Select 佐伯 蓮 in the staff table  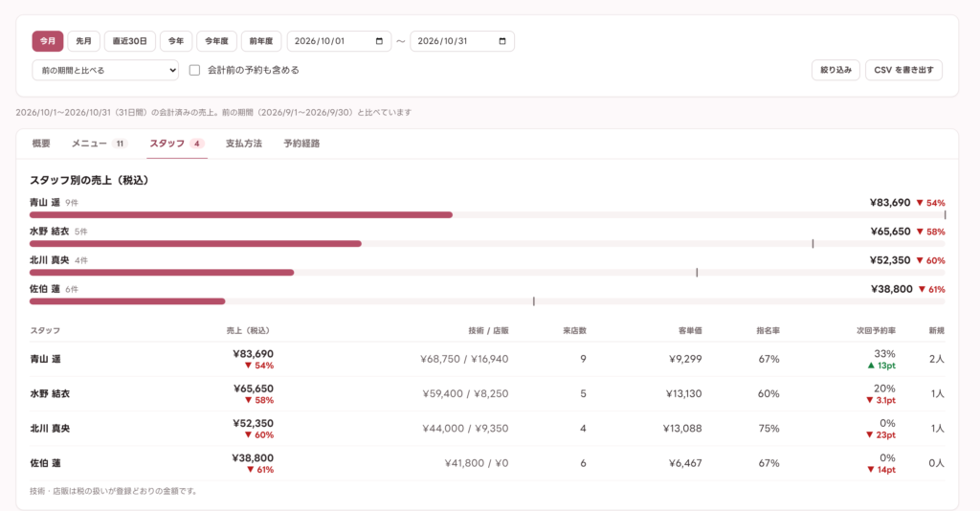46,463
